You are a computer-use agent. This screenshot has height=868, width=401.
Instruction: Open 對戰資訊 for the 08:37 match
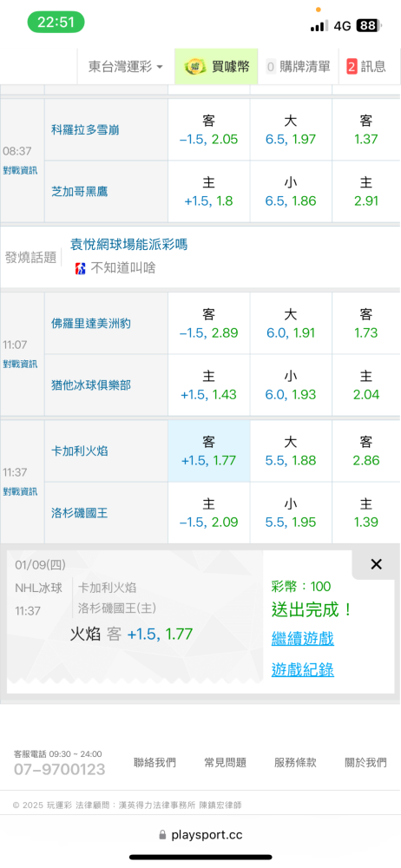pyautogui.click(x=21, y=170)
